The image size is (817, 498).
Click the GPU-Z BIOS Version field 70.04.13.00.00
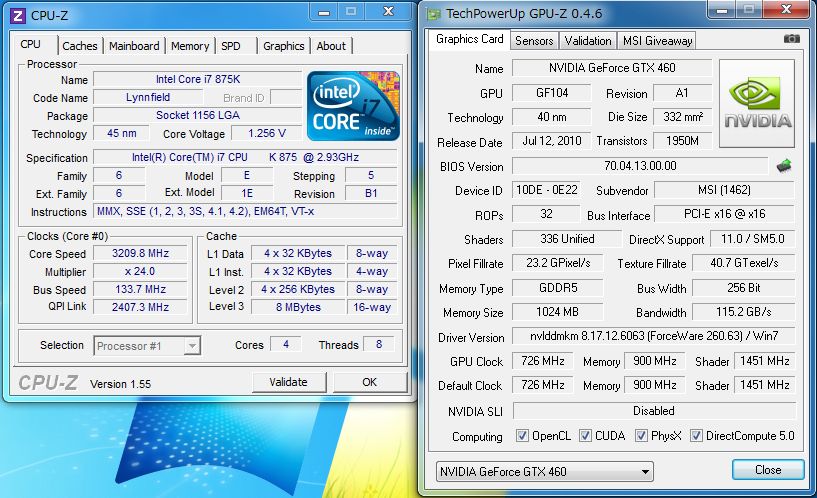[640, 166]
